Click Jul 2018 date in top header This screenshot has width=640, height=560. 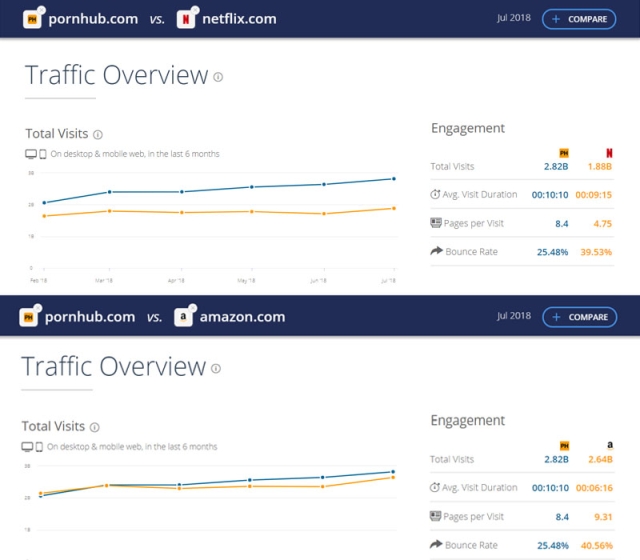(x=514, y=18)
